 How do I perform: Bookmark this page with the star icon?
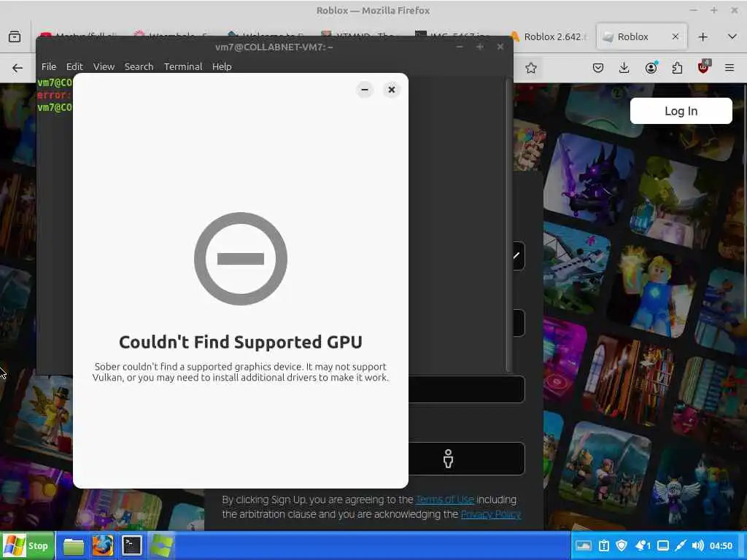(531, 68)
